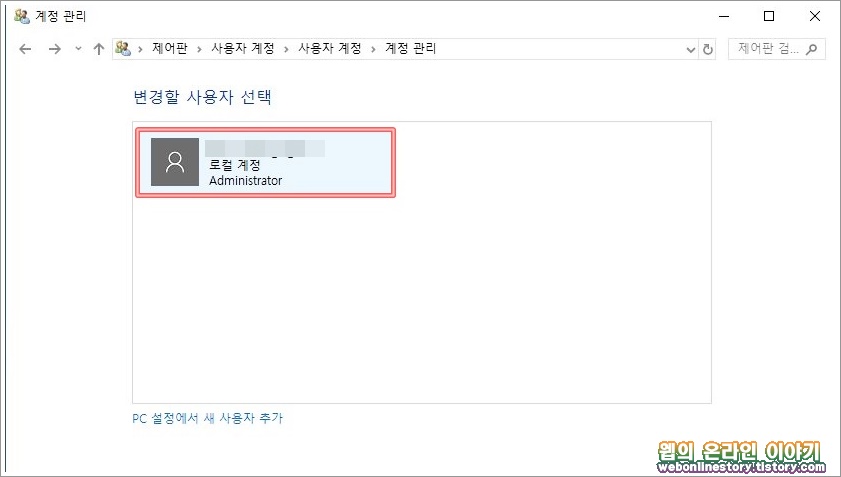This screenshot has height=477, width=841.
Task: Refresh the account management page
Action: point(708,49)
